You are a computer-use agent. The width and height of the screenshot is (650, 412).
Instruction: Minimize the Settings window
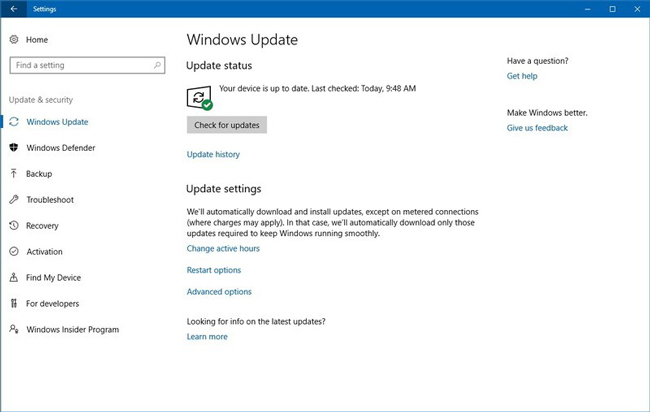tap(587, 9)
